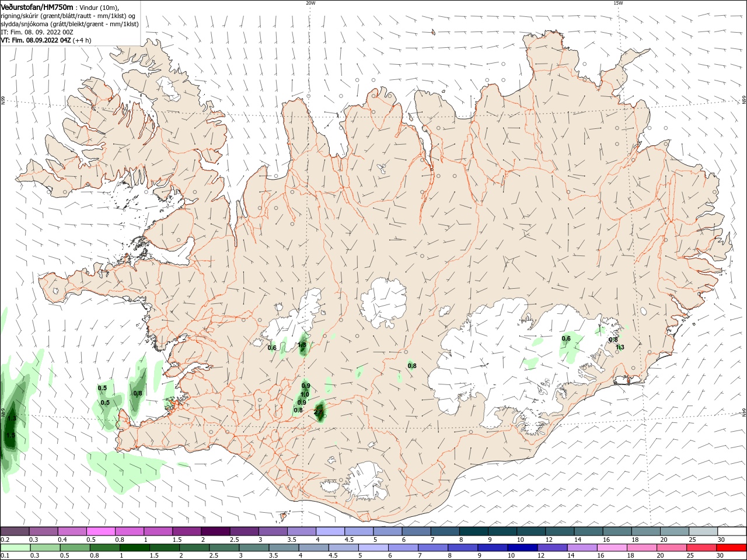The image size is (747, 560).
Task: Click the 25 label on the upper scale
Action: (692, 540)
